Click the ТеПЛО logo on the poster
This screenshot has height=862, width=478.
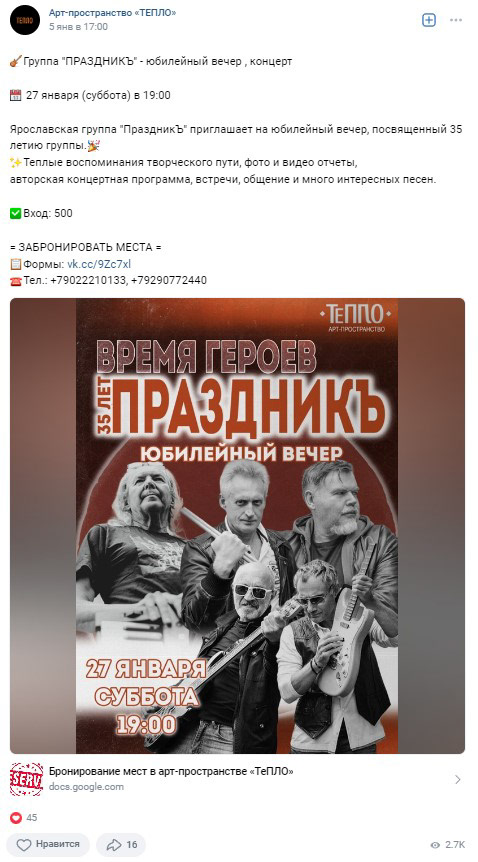pyautogui.click(x=356, y=317)
